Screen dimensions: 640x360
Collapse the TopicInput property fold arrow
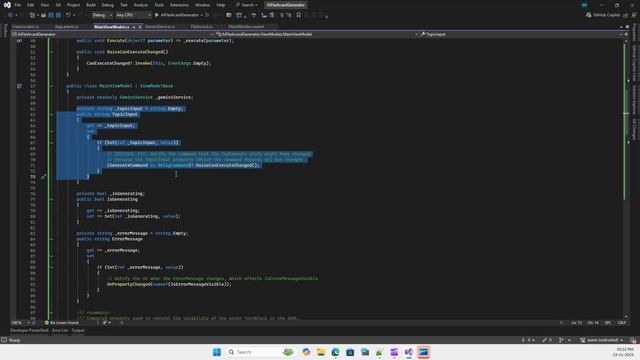(51, 115)
